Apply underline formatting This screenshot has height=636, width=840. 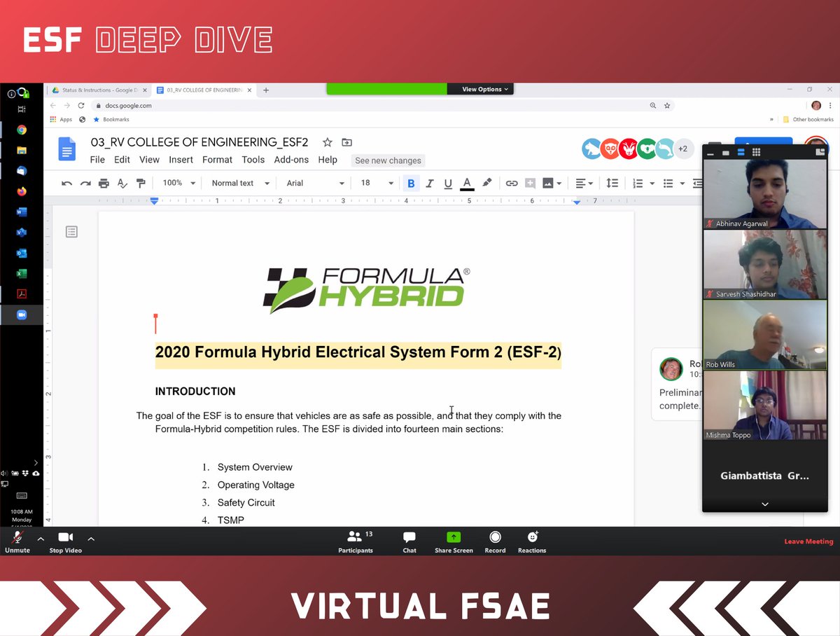[447, 183]
